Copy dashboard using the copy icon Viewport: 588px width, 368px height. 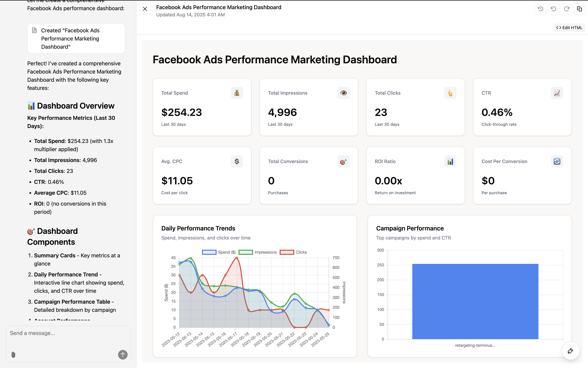click(579, 9)
